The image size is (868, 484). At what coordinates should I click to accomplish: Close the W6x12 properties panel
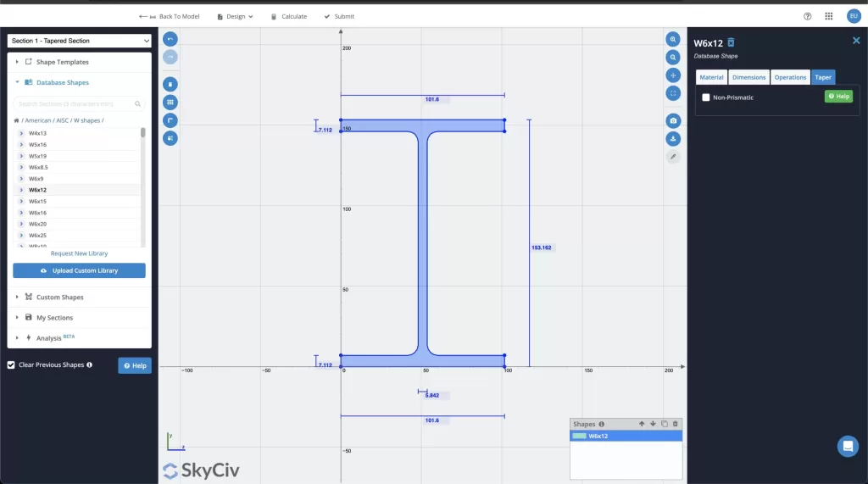pyautogui.click(x=856, y=41)
